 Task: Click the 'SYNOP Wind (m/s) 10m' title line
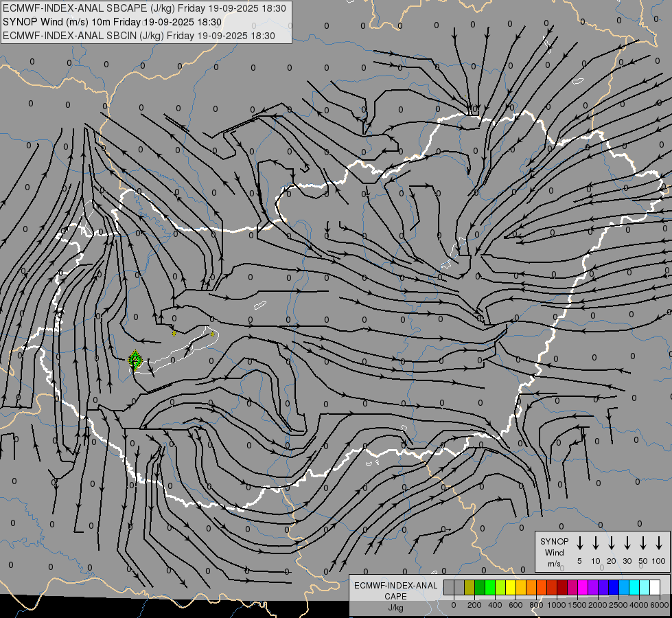tap(113, 22)
